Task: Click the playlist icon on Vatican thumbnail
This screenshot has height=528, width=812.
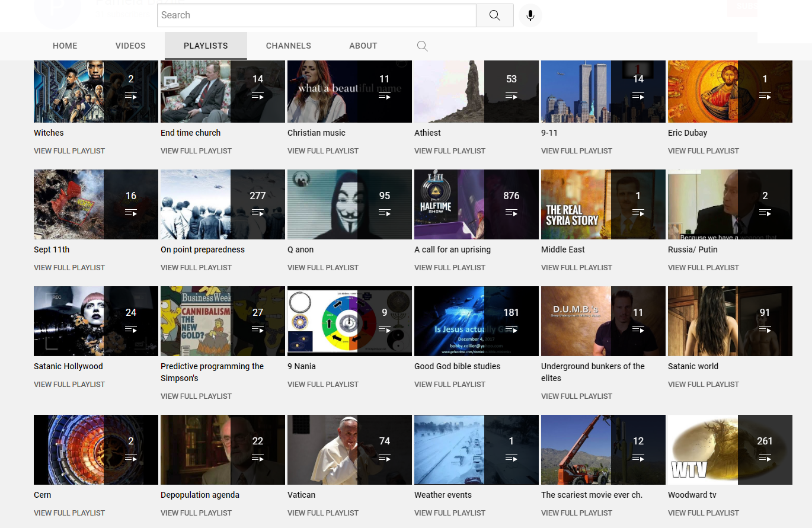Action: click(x=385, y=458)
